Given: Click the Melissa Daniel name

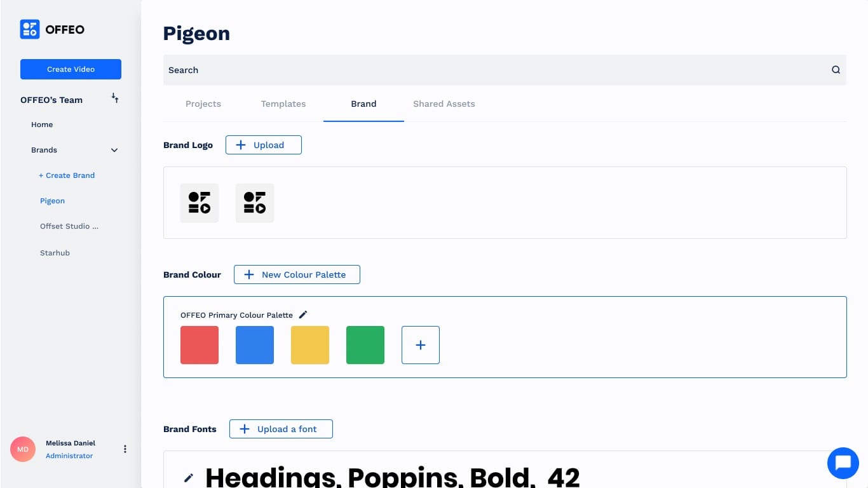Looking at the screenshot, I should 71,443.
